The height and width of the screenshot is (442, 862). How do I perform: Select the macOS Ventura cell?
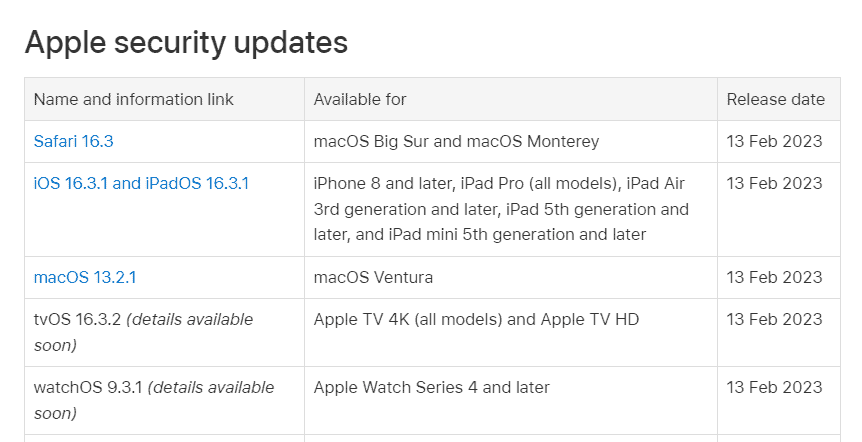pos(373,277)
